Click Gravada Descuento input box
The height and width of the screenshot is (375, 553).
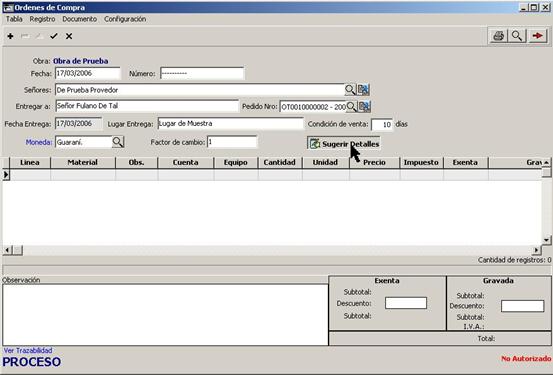coord(522,306)
